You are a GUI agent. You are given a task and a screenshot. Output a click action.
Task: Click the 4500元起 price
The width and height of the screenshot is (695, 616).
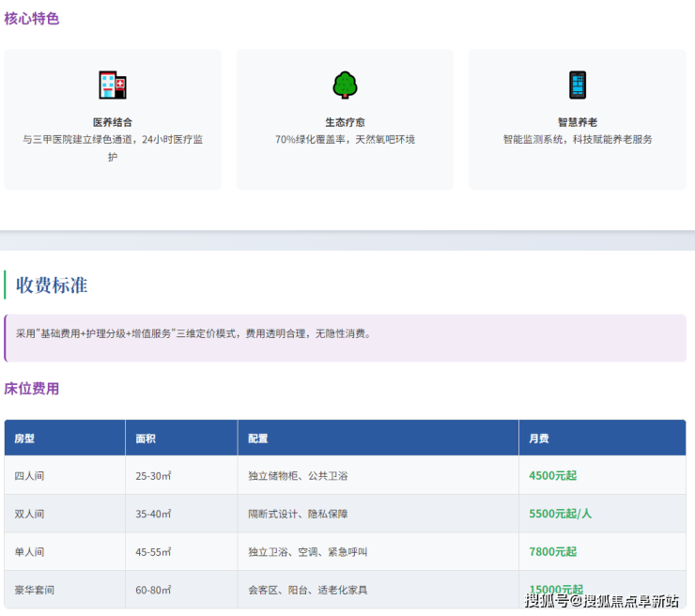coord(553,476)
